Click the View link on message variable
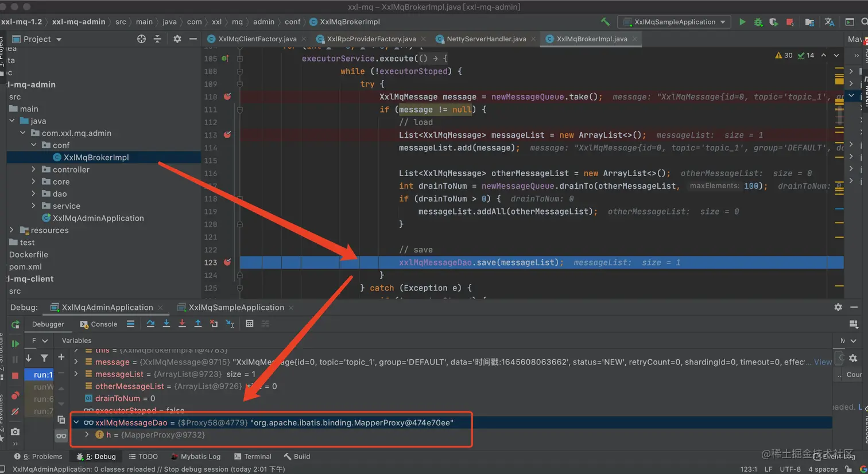The image size is (868, 474). point(823,362)
